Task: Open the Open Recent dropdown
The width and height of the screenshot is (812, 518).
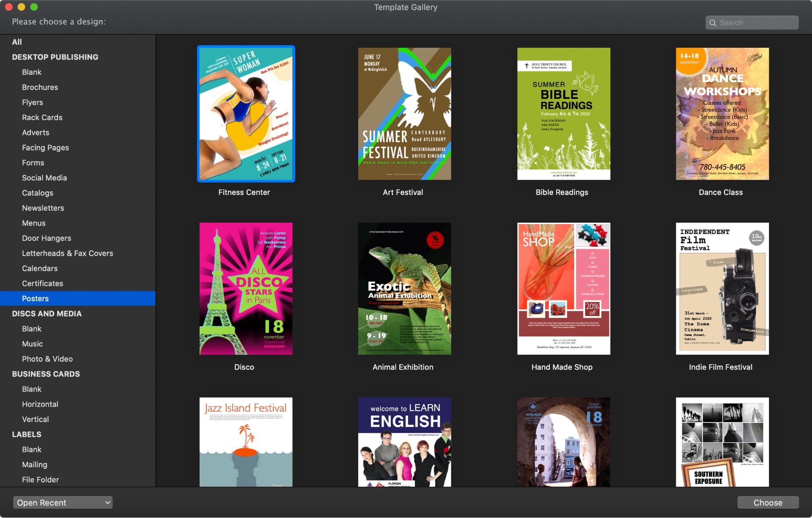Action: click(63, 502)
